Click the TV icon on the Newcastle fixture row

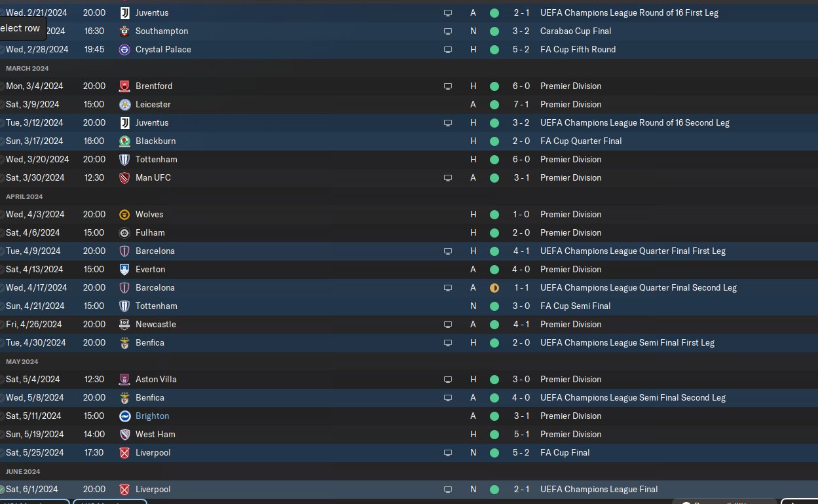point(448,324)
